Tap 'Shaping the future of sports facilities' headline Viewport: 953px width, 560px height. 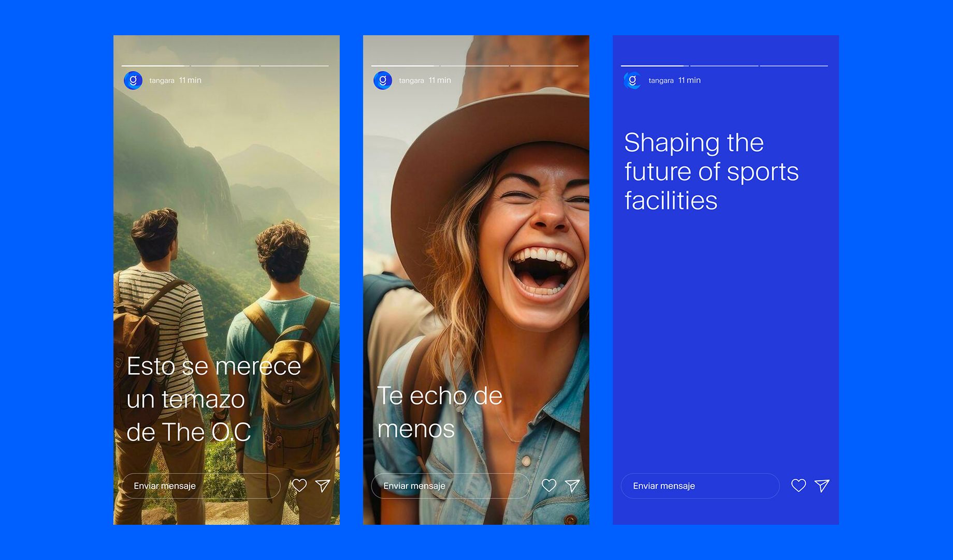click(711, 171)
